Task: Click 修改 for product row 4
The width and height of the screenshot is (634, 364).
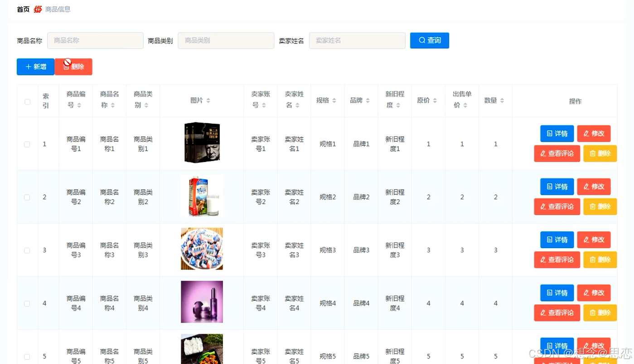Action: [x=594, y=293]
